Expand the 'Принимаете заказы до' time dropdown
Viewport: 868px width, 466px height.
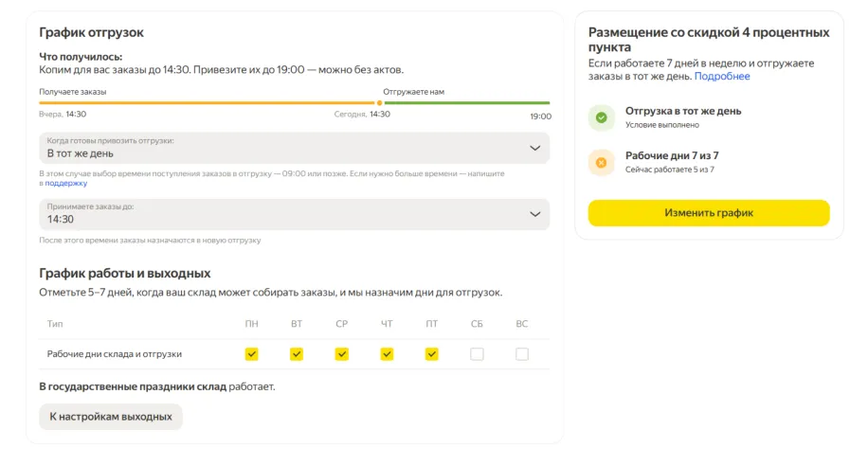(294, 214)
